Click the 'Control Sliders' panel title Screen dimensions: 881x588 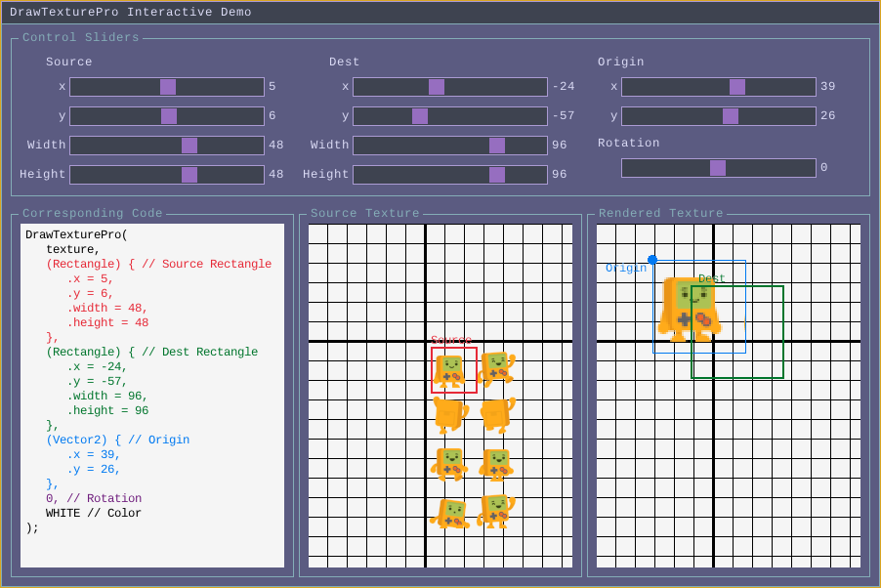click(x=81, y=38)
